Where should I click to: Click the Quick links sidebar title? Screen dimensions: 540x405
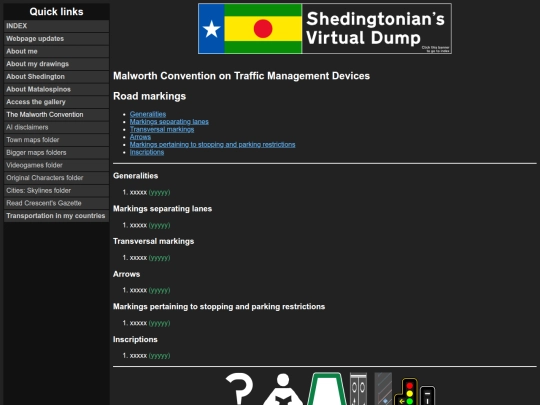click(56, 12)
